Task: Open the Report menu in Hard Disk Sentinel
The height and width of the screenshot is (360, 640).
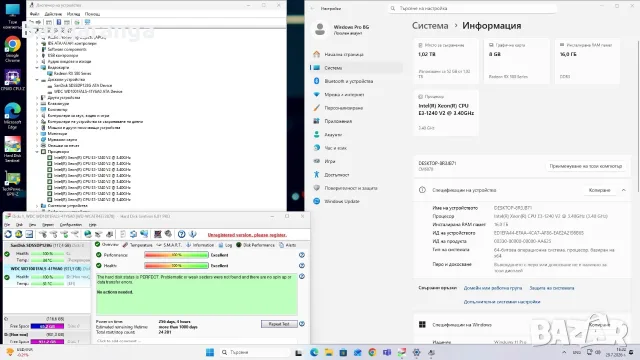Action: point(48,224)
